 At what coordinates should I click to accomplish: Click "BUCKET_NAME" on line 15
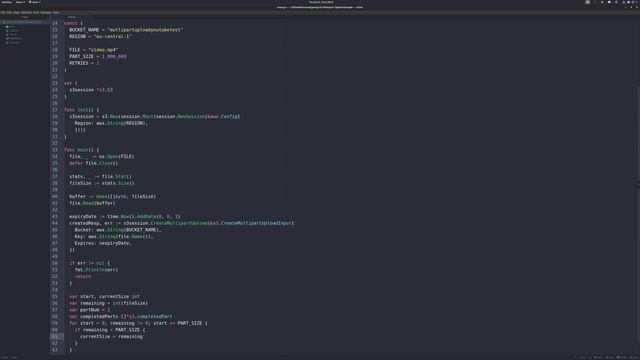tap(84, 30)
